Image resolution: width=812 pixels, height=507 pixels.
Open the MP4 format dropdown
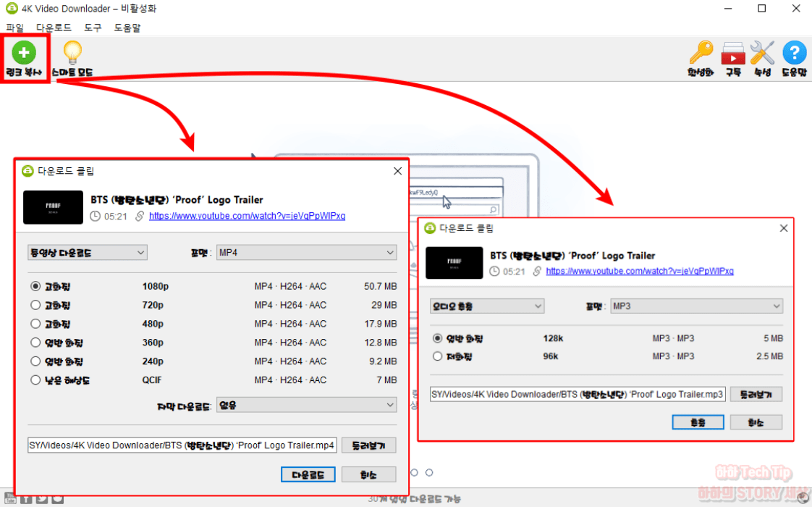pyautogui.click(x=307, y=252)
